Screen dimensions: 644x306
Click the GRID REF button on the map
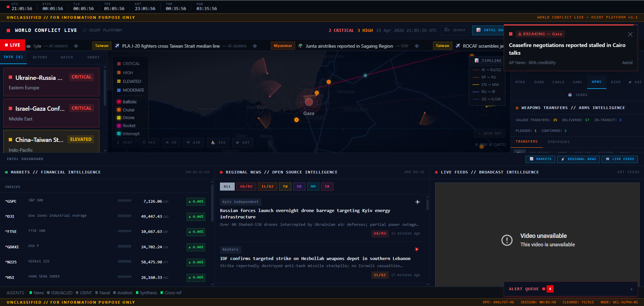490,133
